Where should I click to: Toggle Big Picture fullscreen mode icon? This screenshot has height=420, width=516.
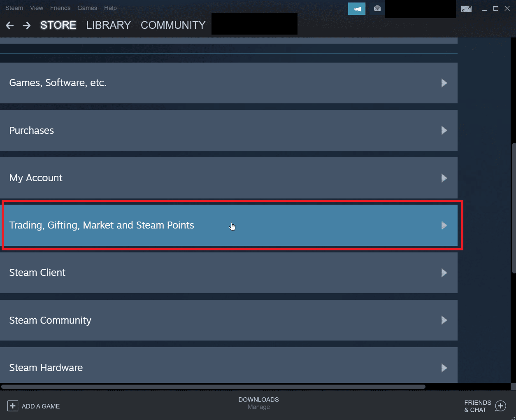466,8
